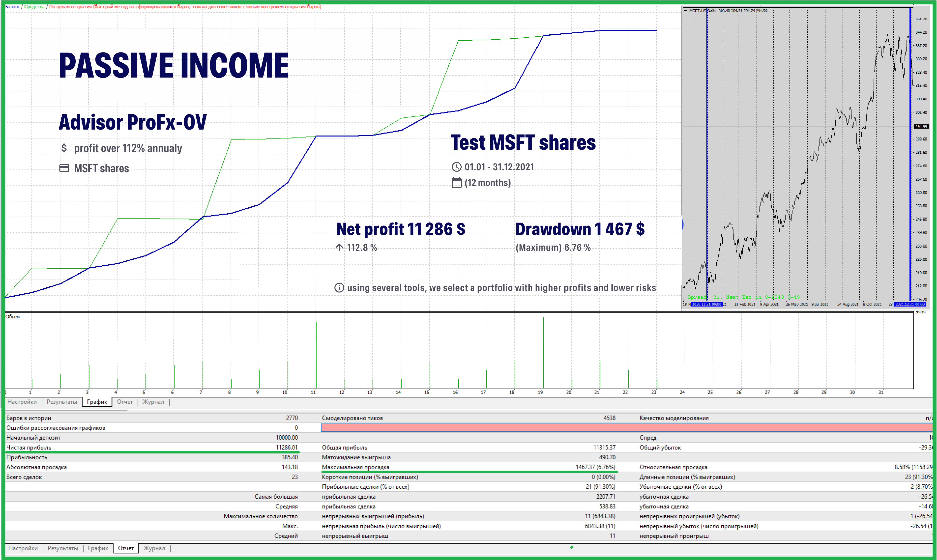
Task: Select the upper График tab
Action: tap(97, 402)
